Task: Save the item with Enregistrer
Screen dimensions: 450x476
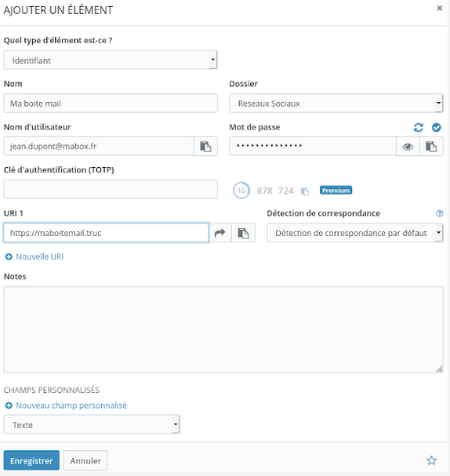Action: 31,460
